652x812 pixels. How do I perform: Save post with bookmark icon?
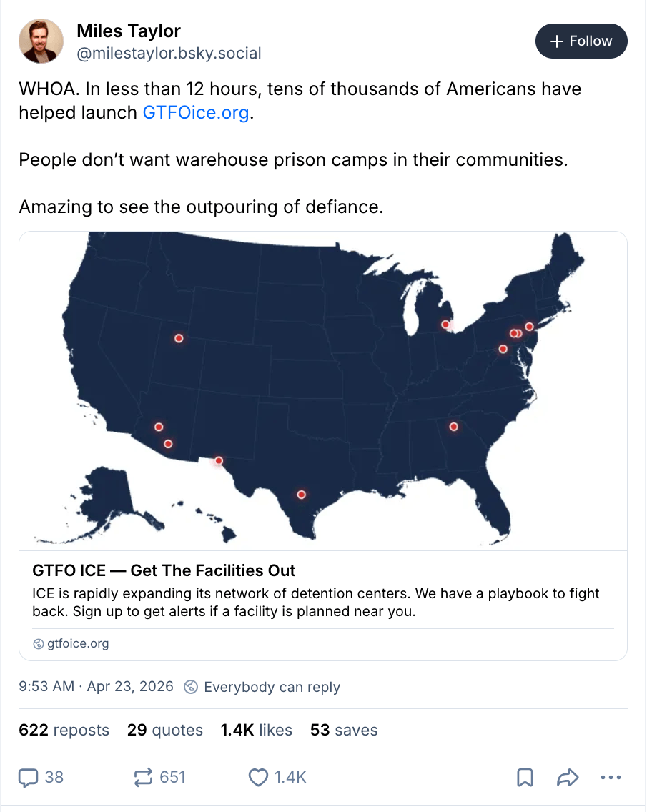click(525, 777)
